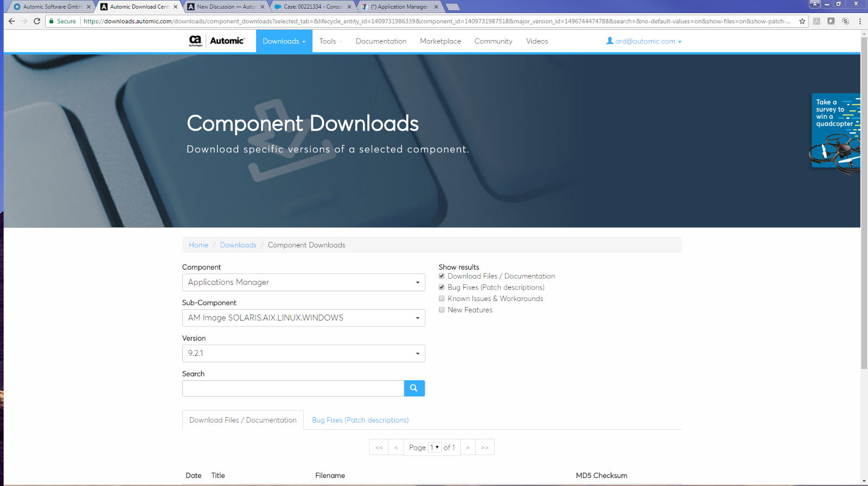Go to last page with >> button
Viewport: 868px width, 486px height.
click(x=485, y=447)
